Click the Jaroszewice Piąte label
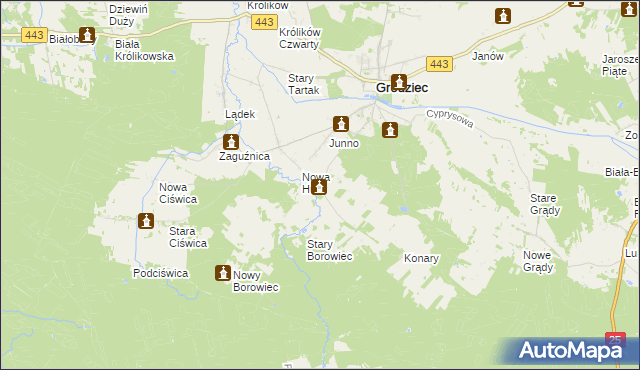Image resolution: width=640 pixels, height=370 pixels. tap(620, 65)
